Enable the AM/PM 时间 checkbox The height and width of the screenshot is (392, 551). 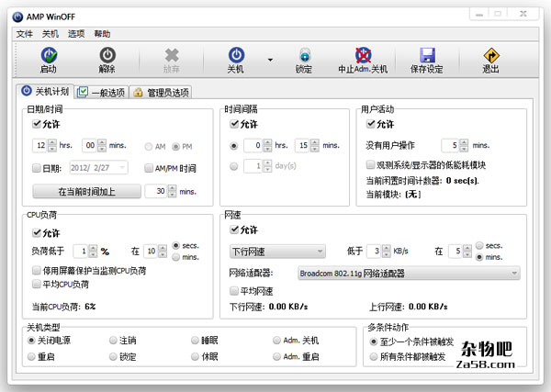pos(149,168)
